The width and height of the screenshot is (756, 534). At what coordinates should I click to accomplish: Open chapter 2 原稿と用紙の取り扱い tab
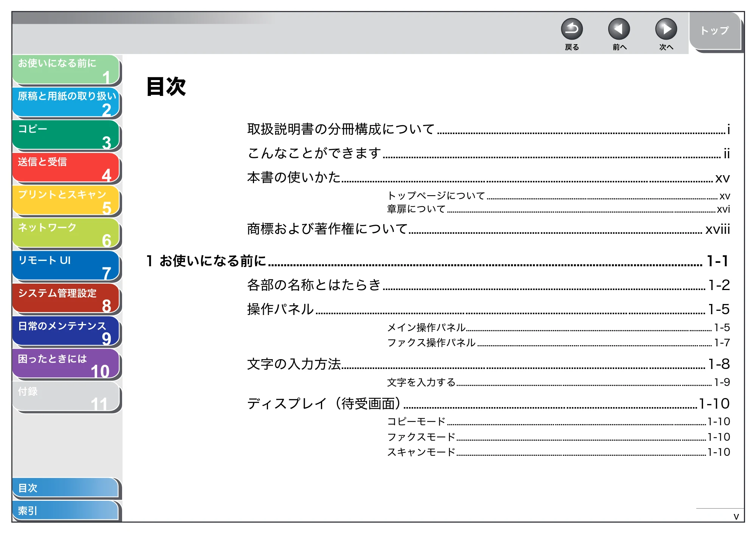coord(67,103)
